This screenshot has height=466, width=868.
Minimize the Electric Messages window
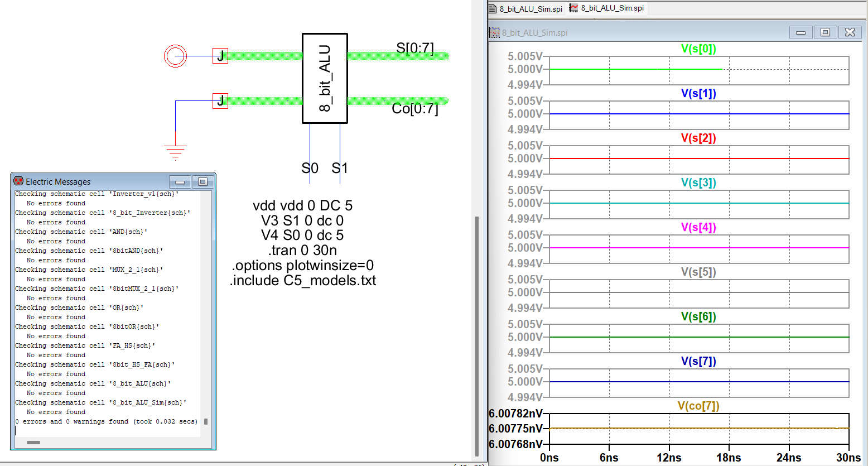tap(180, 181)
